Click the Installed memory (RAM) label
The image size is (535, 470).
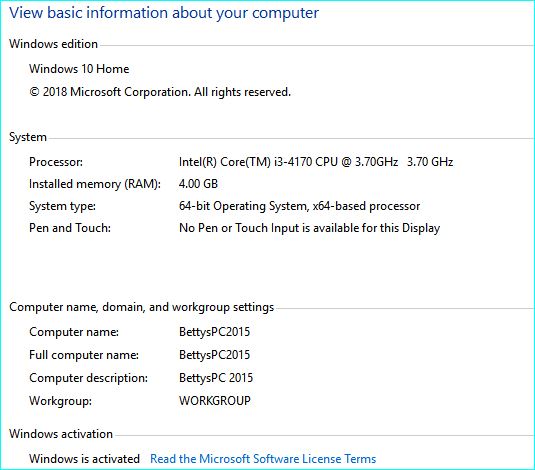pyautogui.click(x=95, y=184)
